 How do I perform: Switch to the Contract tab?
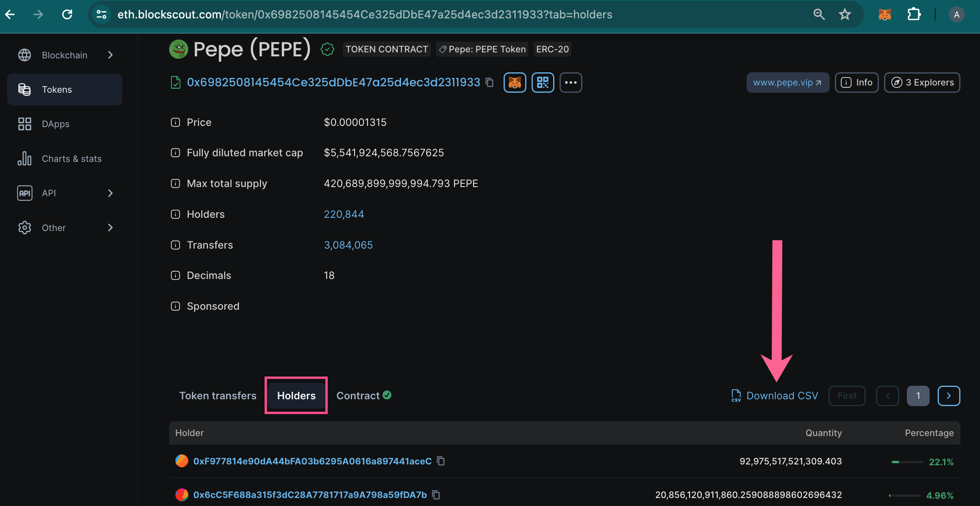(x=364, y=396)
